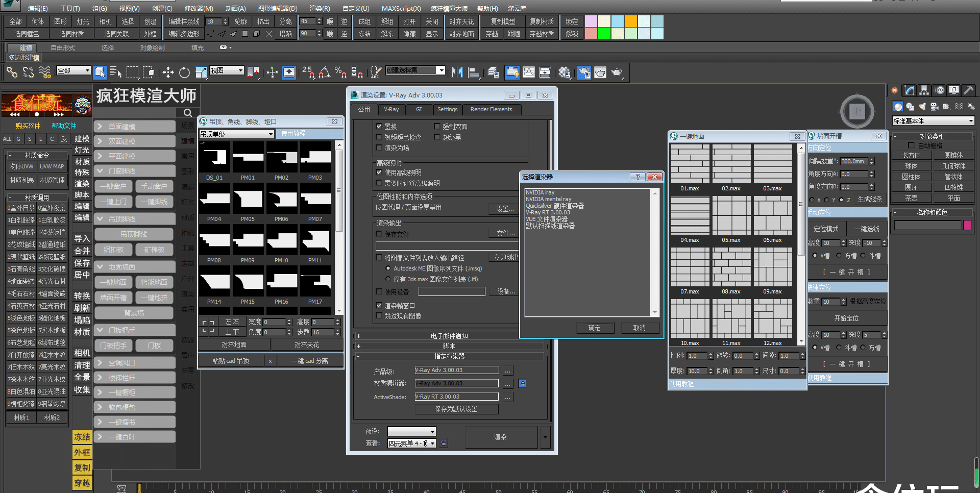The width and height of the screenshot is (980, 493).
Task: Open Render Setup teapot icon
Action: pos(583,72)
